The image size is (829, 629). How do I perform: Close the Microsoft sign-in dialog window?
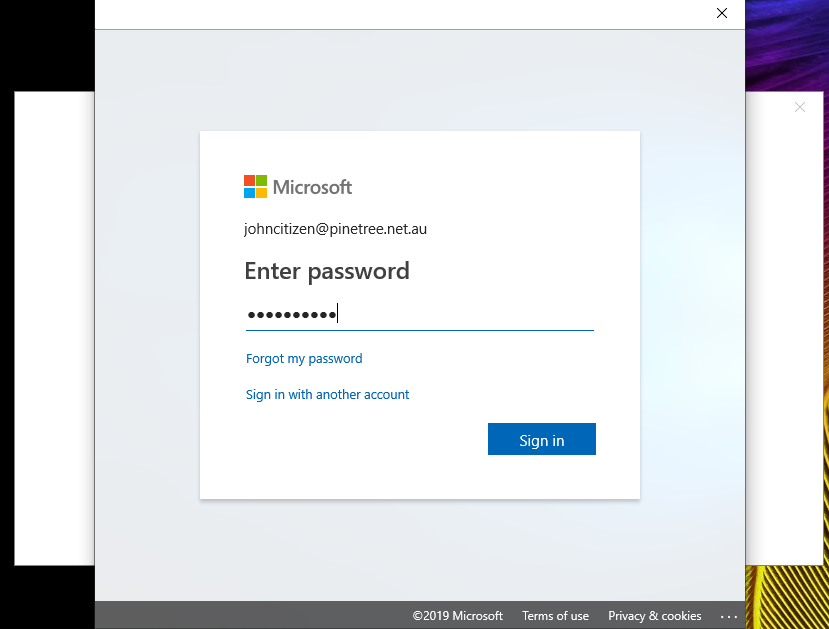click(722, 13)
